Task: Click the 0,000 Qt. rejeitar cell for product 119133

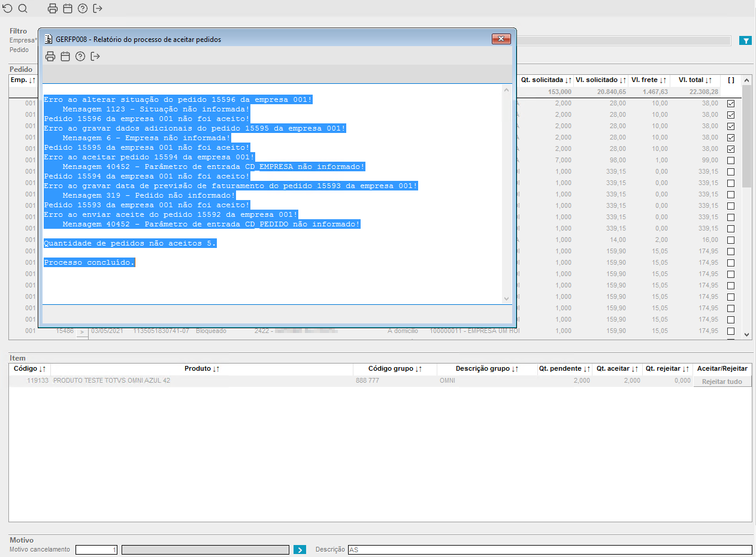Action: [x=681, y=381]
